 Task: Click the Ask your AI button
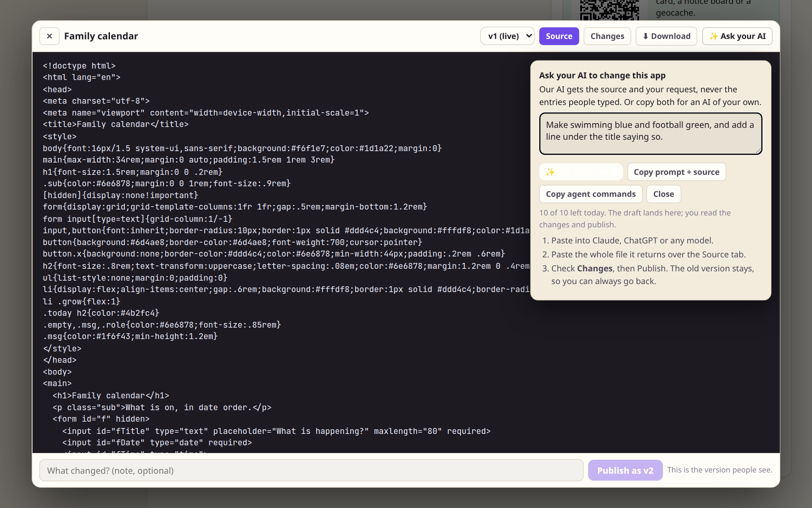737,36
